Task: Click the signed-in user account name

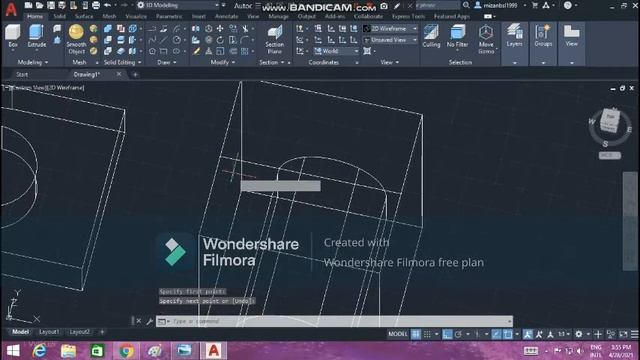Action: pyautogui.click(x=500, y=5)
